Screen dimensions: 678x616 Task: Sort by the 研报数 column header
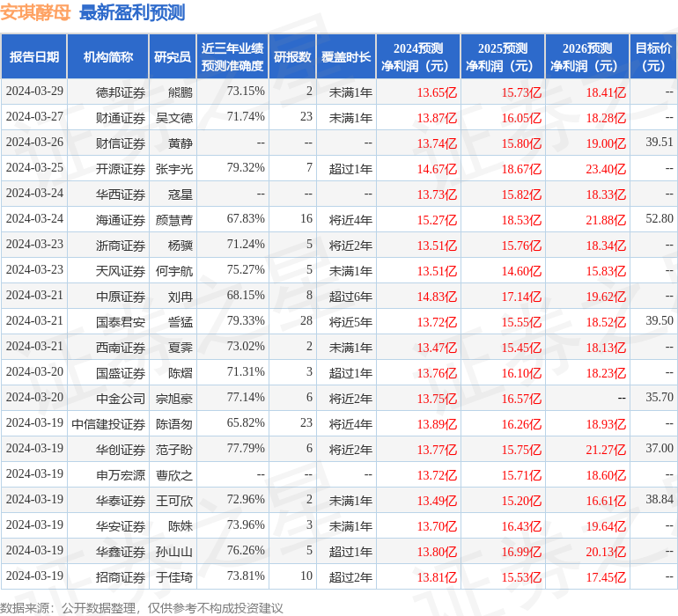[292, 57]
